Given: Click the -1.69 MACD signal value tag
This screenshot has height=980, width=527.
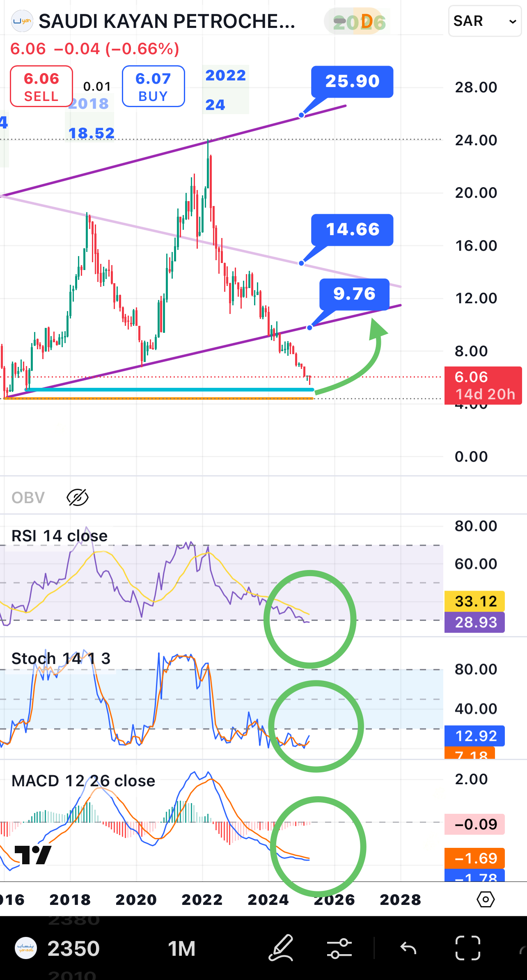Looking at the screenshot, I should (474, 858).
